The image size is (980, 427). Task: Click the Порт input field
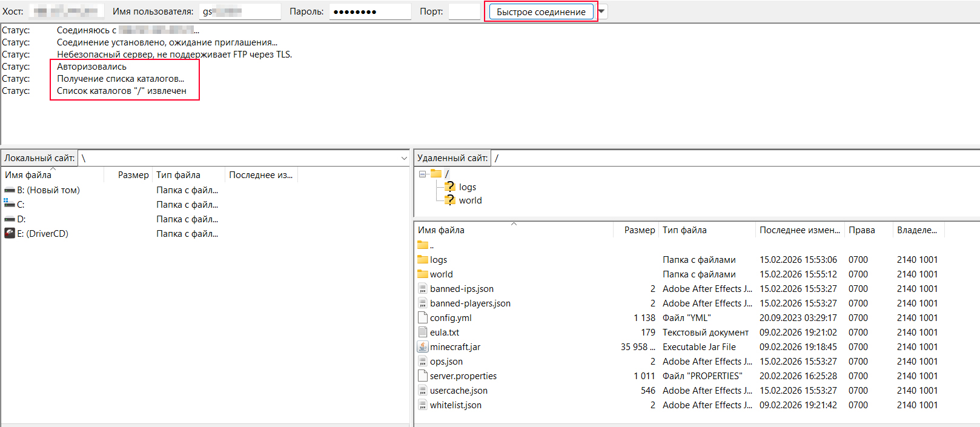coord(464,12)
